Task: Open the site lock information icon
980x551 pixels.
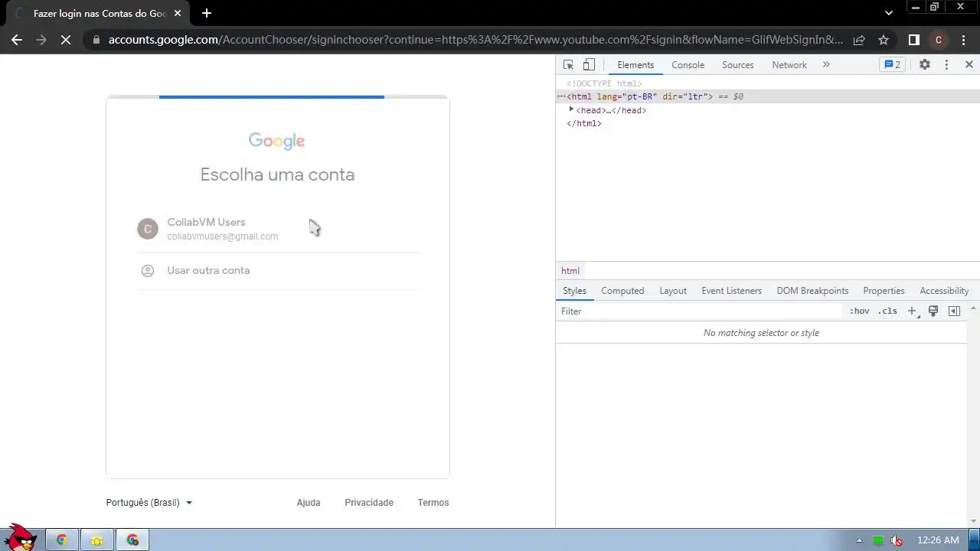Action: 95,40
